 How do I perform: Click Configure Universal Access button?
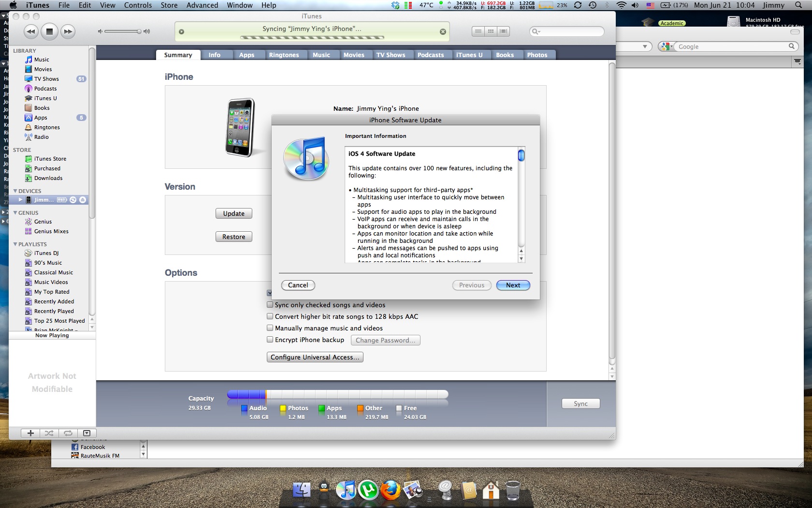pyautogui.click(x=315, y=357)
